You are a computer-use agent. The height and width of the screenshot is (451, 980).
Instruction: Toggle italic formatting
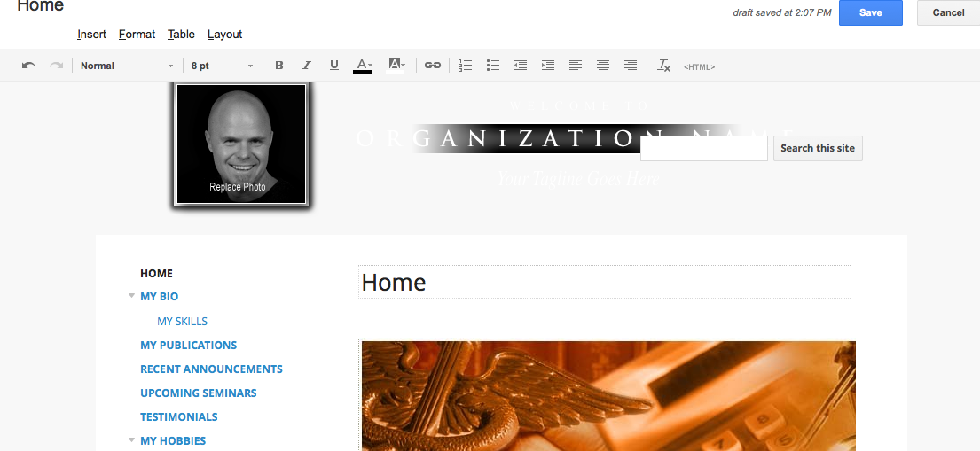point(307,66)
